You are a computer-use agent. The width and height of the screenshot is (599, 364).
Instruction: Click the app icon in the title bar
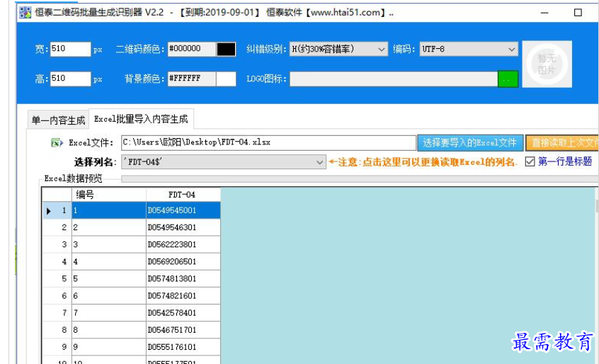[25, 13]
